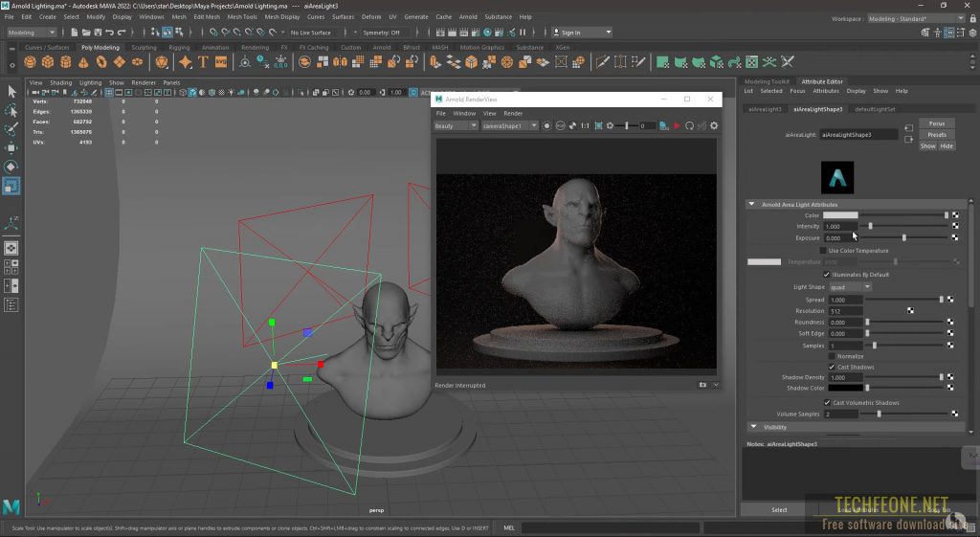Switch to the aiAreaLight3 attribute tab
The height and width of the screenshot is (537, 980).
tap(765, 109)
